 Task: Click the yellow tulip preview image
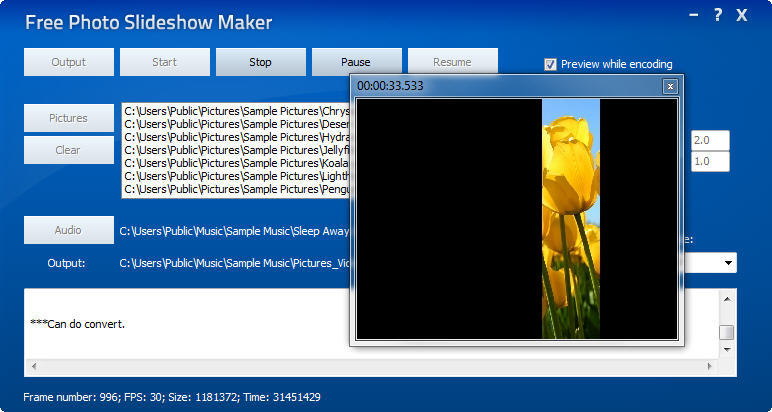pos(571,219)
